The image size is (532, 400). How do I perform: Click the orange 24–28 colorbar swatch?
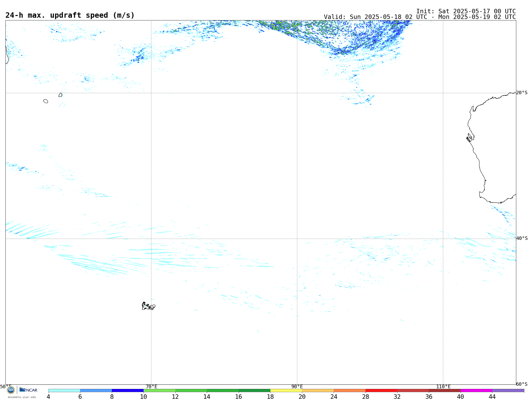tap(350, 391)
